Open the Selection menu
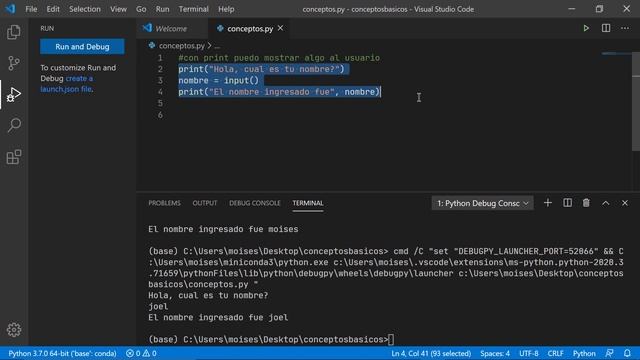Screen dimensions: 640x360 (84, 9)
